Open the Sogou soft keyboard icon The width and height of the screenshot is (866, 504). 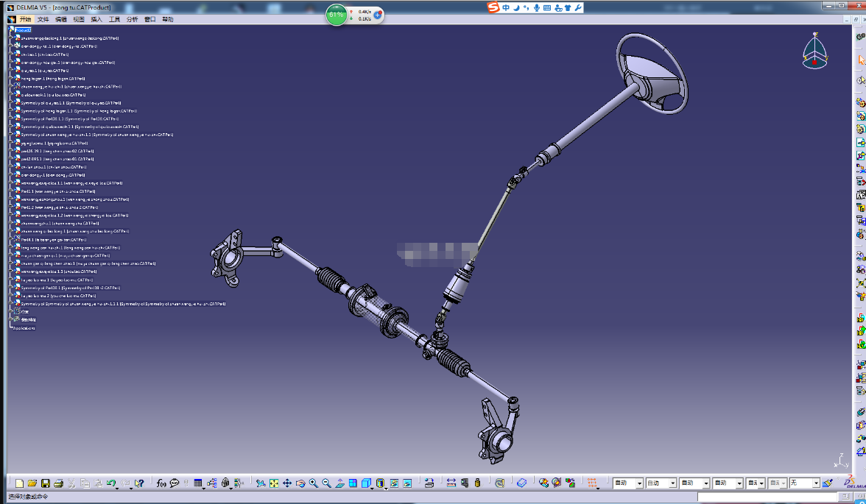(x=546, y=7)
